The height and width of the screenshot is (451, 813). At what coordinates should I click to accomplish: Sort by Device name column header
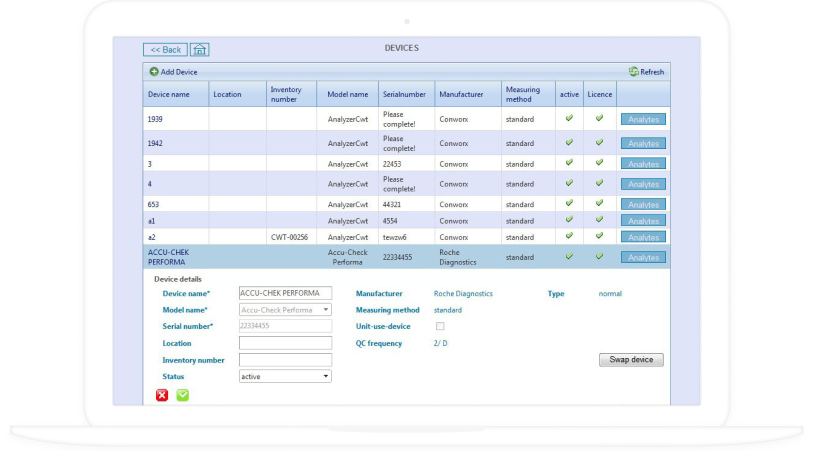(169, 94)
